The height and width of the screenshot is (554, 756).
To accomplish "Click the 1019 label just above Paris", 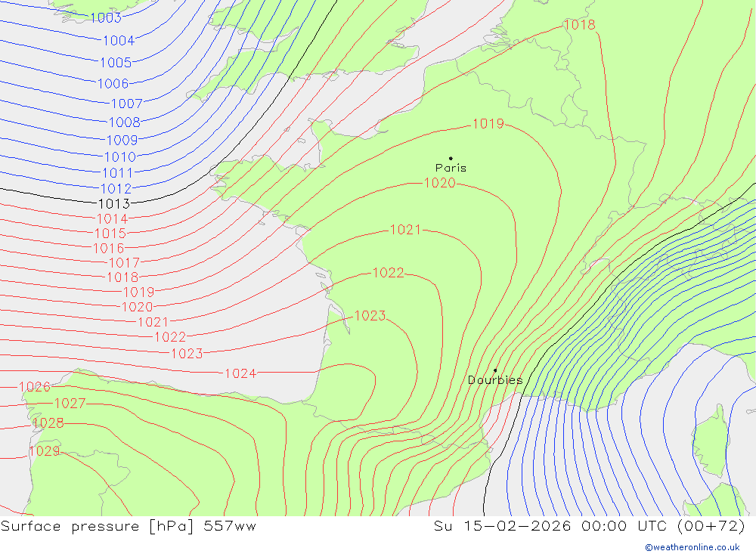I will coord(488,124).
